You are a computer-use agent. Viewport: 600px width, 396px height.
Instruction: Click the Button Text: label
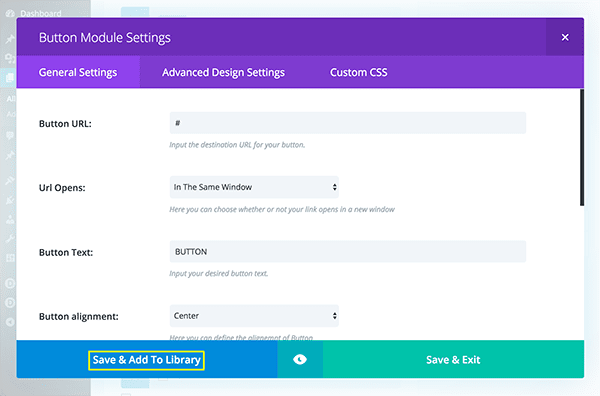pyautogui.click(x=66, y=253)
